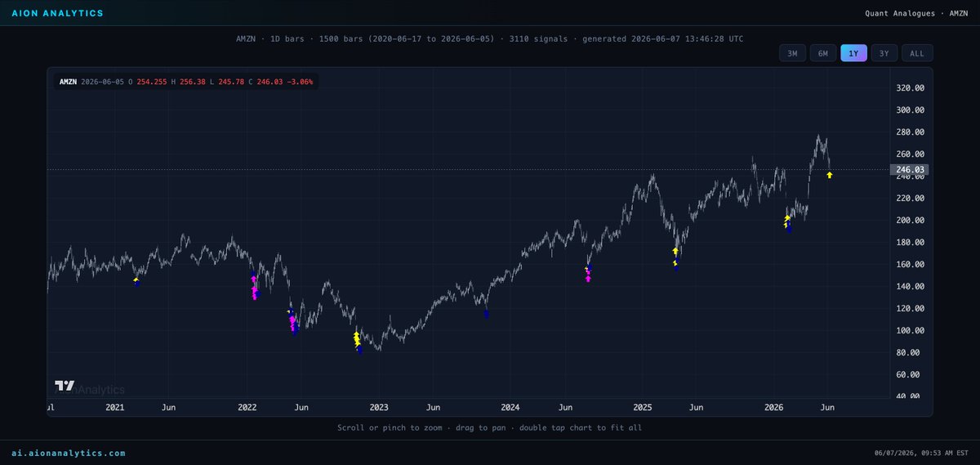Click the 80.00 price axis label
The width and height of the screenshot is (980, 465).
909,352
